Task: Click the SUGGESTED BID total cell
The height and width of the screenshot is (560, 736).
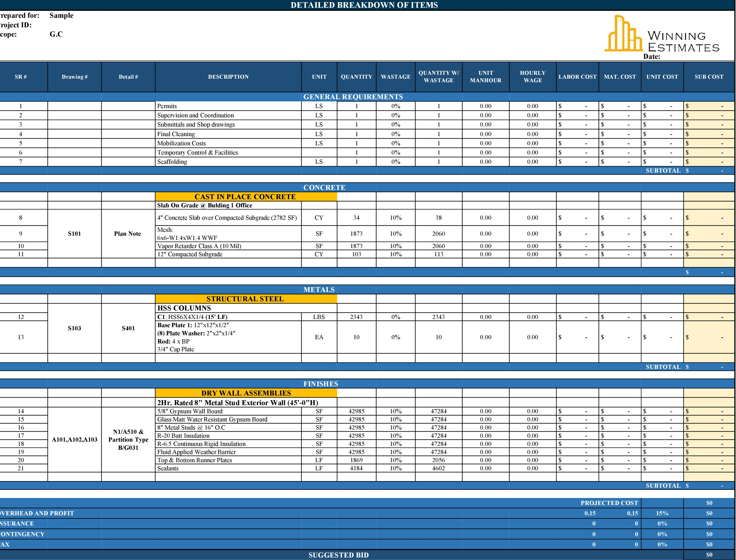Action: (x=709, y=555)
